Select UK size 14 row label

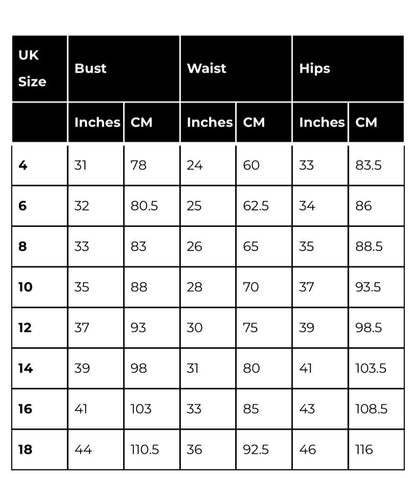[40, 368]
